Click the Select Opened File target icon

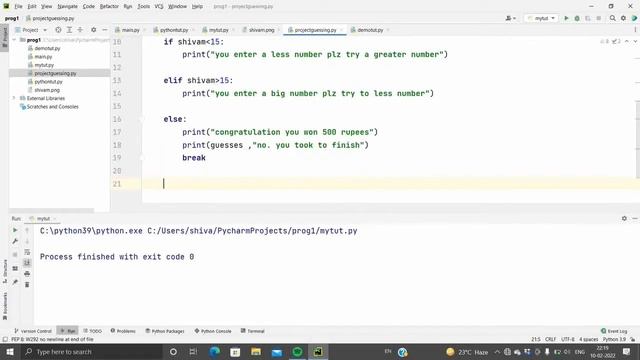click(x=58, y=30)
